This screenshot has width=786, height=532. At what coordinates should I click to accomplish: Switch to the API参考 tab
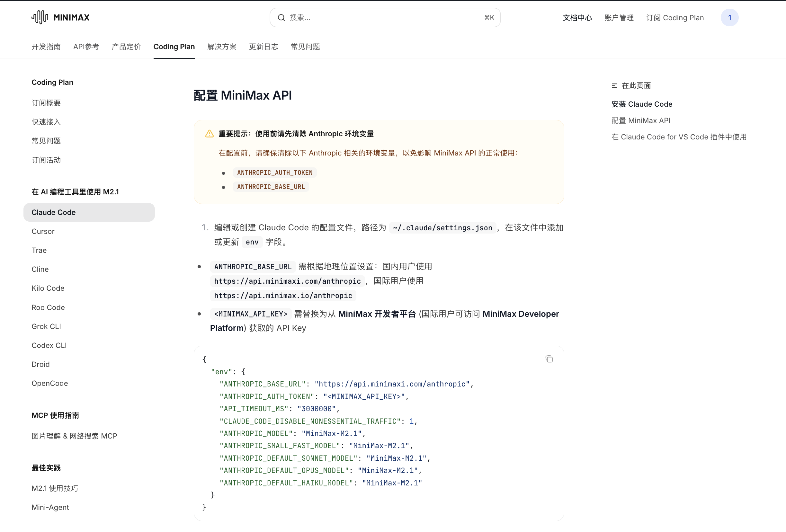tap(86, 47)
